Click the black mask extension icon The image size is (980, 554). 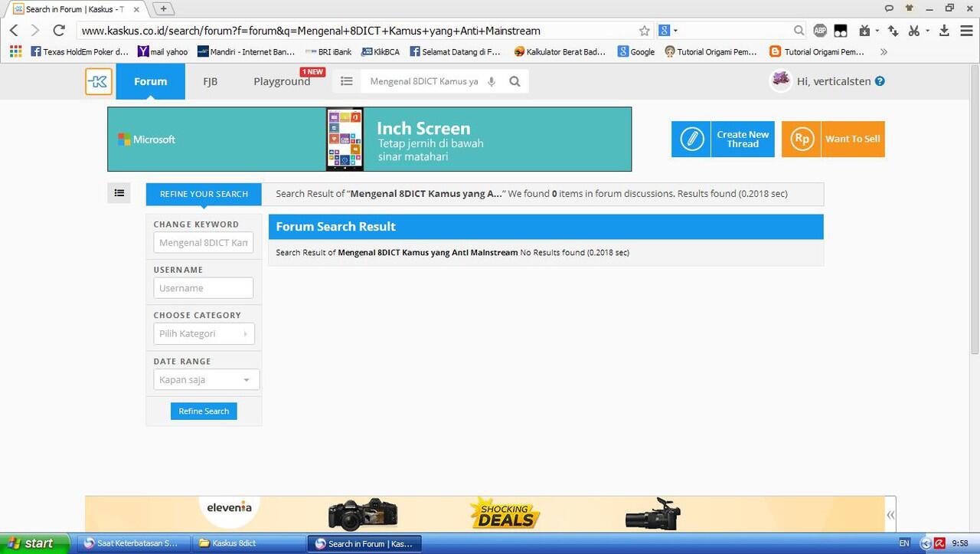[841, 31]
